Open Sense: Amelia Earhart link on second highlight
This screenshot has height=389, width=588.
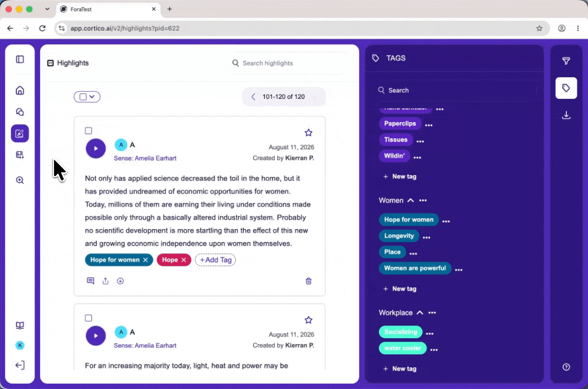click(x=145, y=346)
